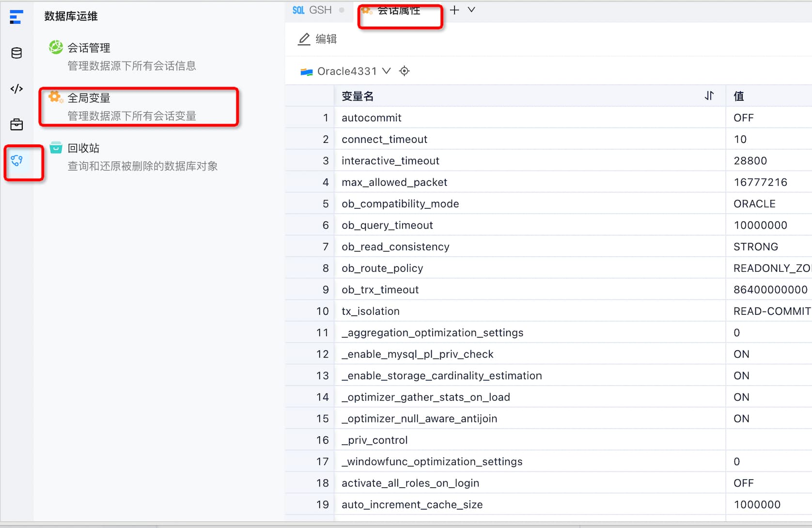Add a new tab with plus icon
The image size is (812, 528).
[454, 10]
